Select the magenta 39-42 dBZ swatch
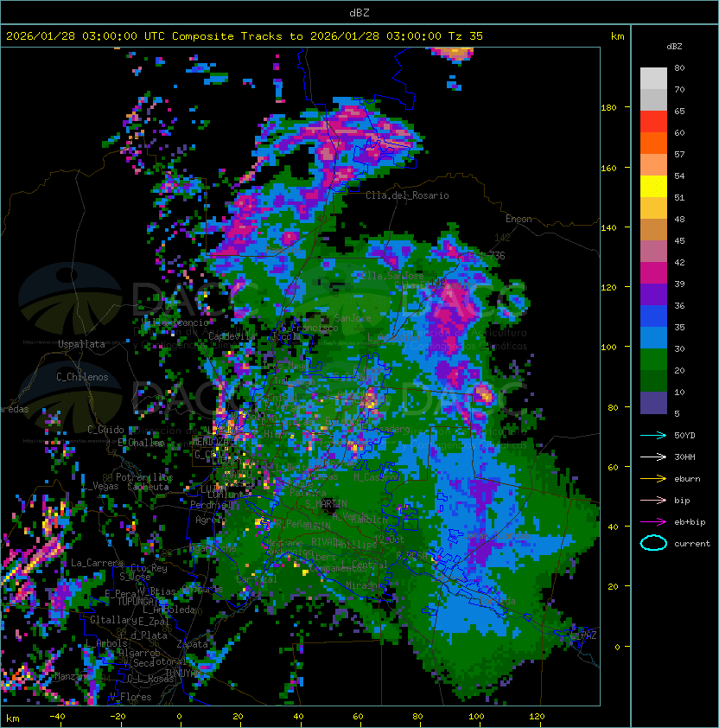 click(x=653, y=273)
